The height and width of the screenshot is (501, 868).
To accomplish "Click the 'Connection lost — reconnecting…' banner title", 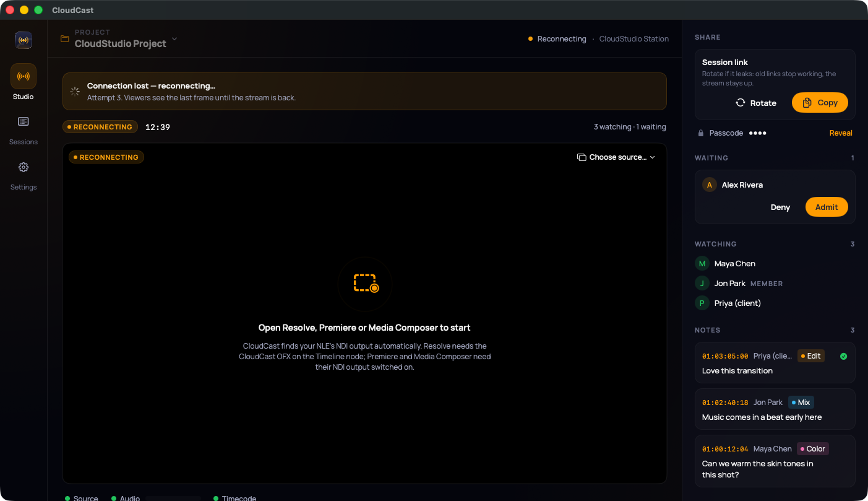I will pyautogui.click(x=151, y=86).
